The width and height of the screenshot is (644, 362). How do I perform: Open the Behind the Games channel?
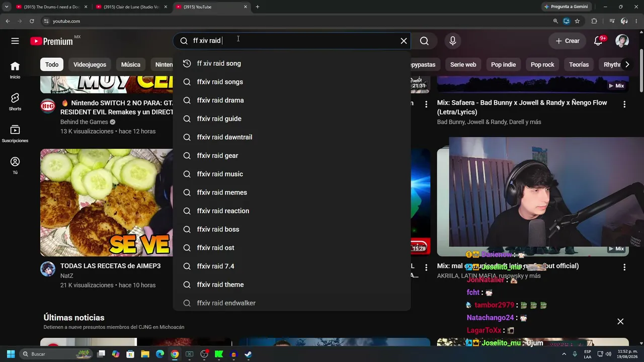coord(84,122)
